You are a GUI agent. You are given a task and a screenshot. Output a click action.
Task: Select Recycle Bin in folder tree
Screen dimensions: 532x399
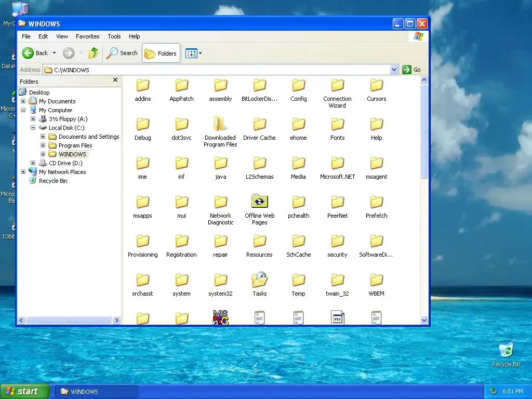coord(53,181)
